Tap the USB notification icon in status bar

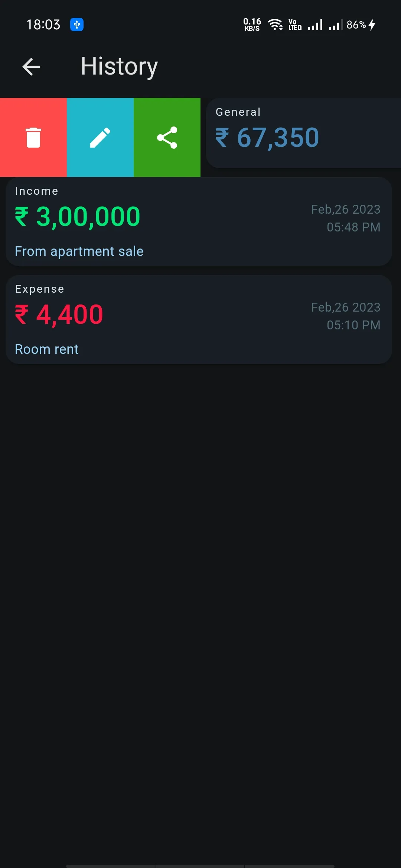click(x=77, y=25)
